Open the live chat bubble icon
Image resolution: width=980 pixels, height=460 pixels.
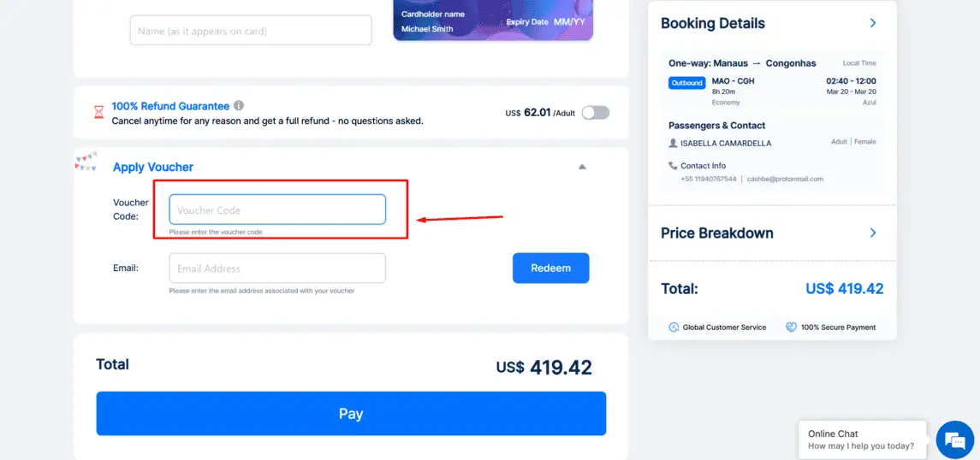coord(955,440)
